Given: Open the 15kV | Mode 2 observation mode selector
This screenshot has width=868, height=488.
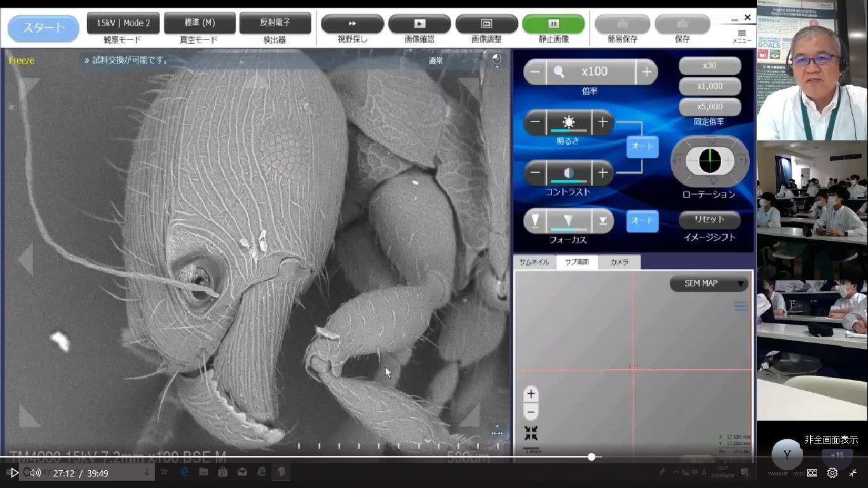Looking at the screenshot, I should [x=123, y=23].
